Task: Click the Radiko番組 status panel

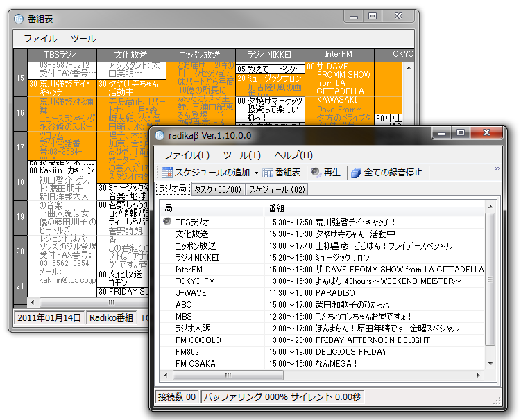Action: point(111,317)
